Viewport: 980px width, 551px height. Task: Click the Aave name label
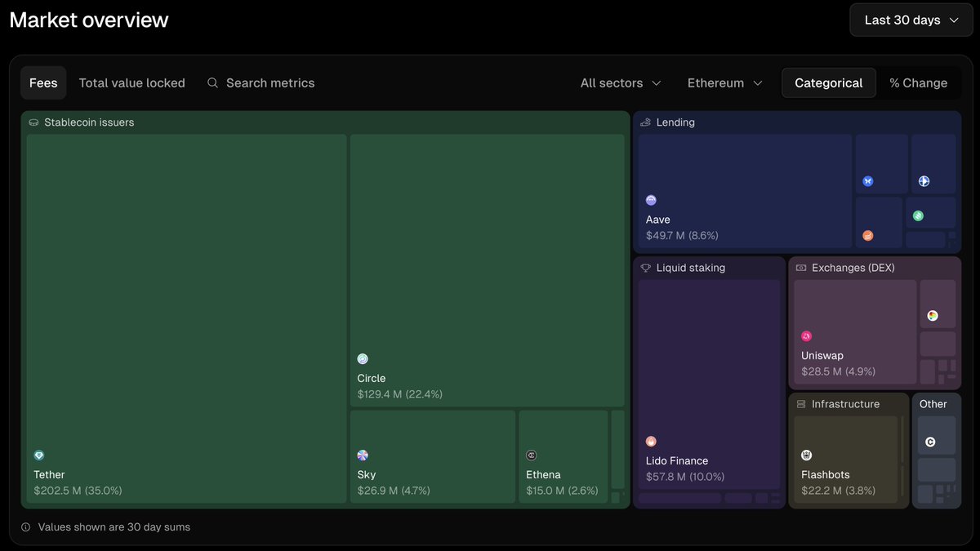point(658,220)
